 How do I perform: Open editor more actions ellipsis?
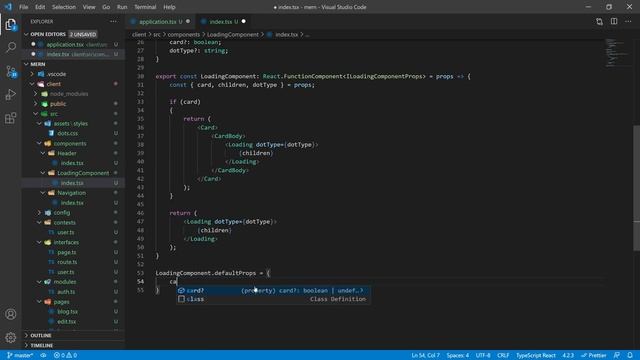[x=628, y=22]
